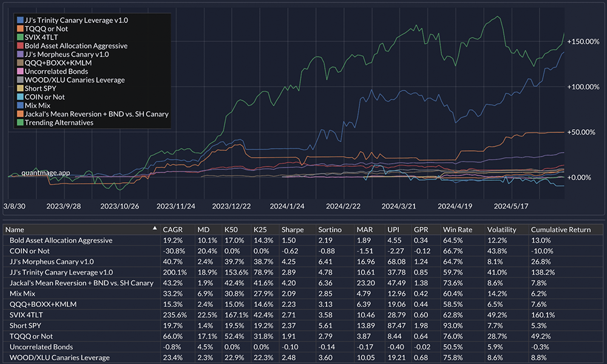Select WOOD/XLU Canaries Leverage table row name

pyautogui.click(x=59, y=357)
